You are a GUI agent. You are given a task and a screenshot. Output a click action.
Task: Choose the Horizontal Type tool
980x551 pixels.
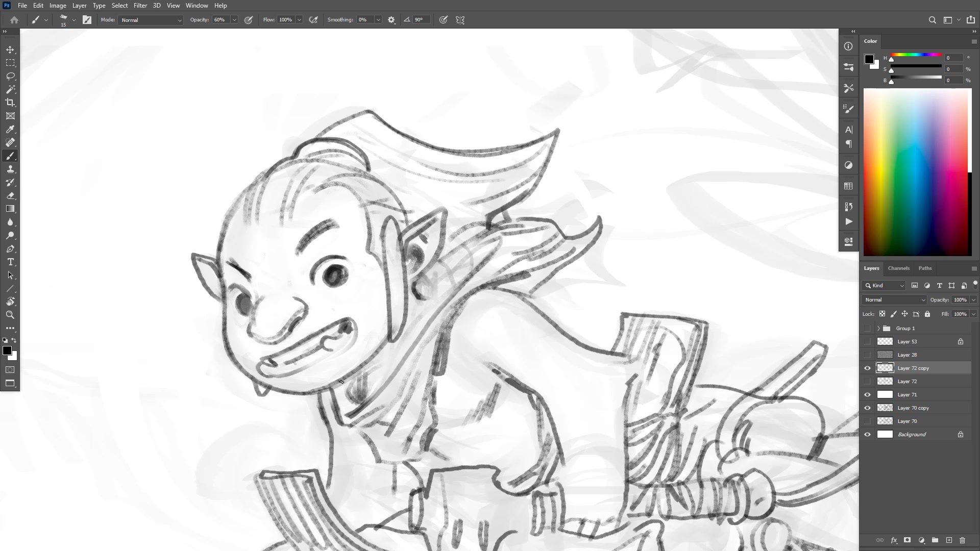click(10, 262)
